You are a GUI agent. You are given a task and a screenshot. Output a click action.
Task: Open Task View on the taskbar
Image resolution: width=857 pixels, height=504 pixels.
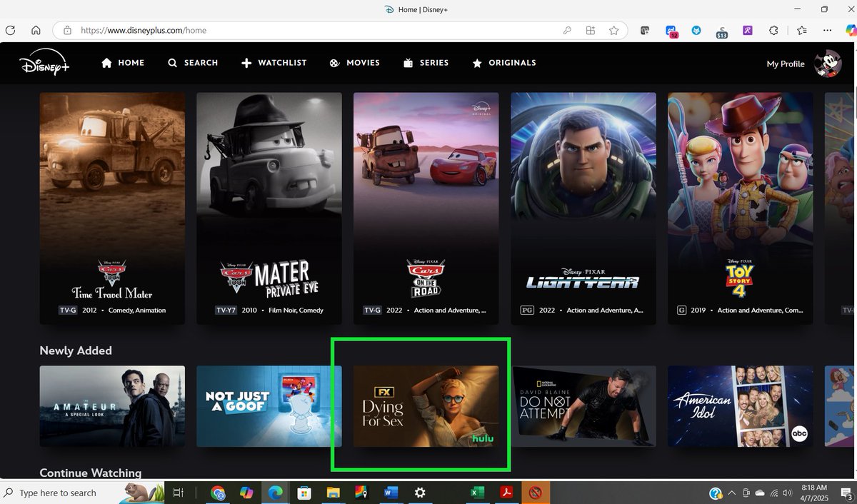point(179,493)
